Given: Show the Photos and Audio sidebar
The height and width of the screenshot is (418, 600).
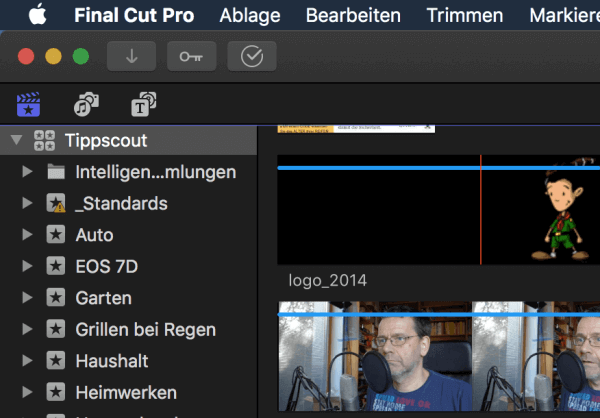Looking at the screenshot, I should (x=86, y=104).
